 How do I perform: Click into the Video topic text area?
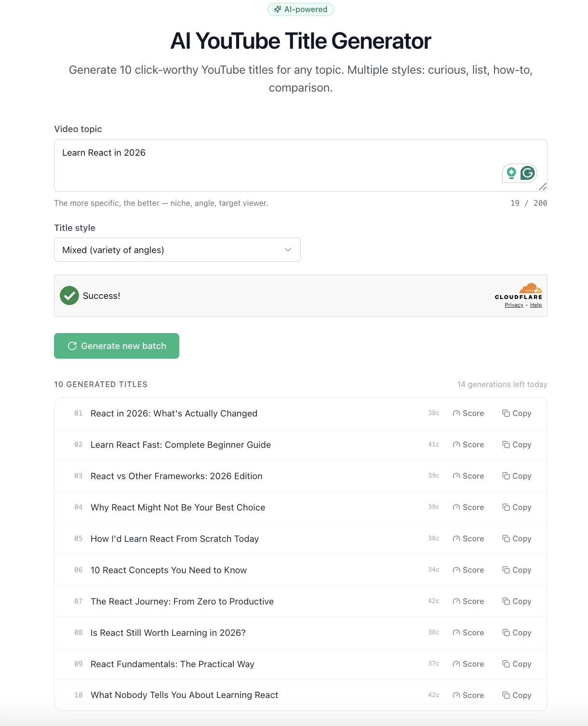(301, 165)
